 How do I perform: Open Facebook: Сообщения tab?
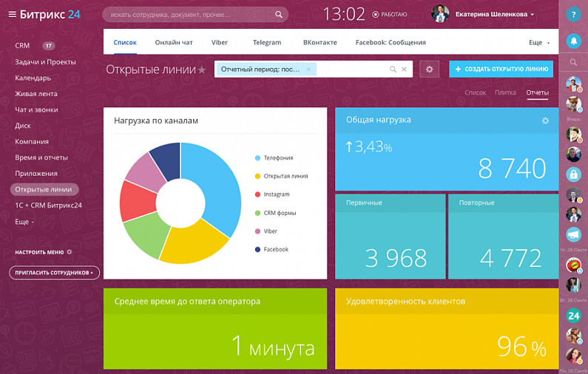(391, 42)
